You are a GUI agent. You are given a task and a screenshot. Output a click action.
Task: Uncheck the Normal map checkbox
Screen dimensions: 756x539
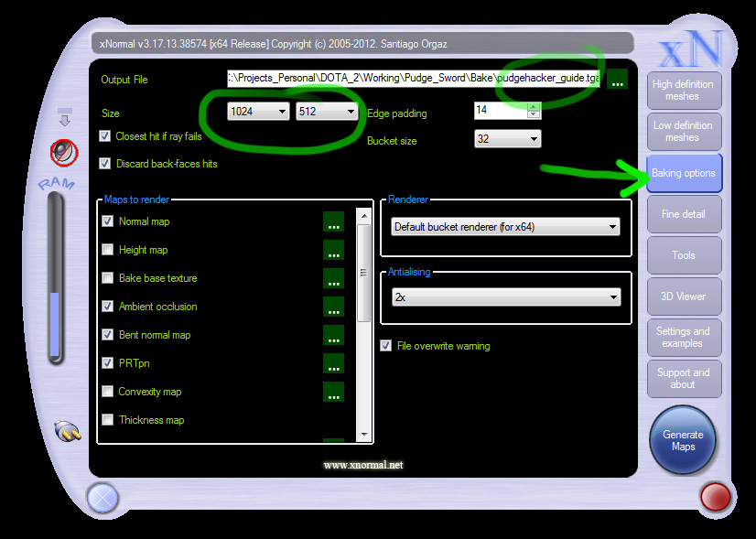point(107,221)
